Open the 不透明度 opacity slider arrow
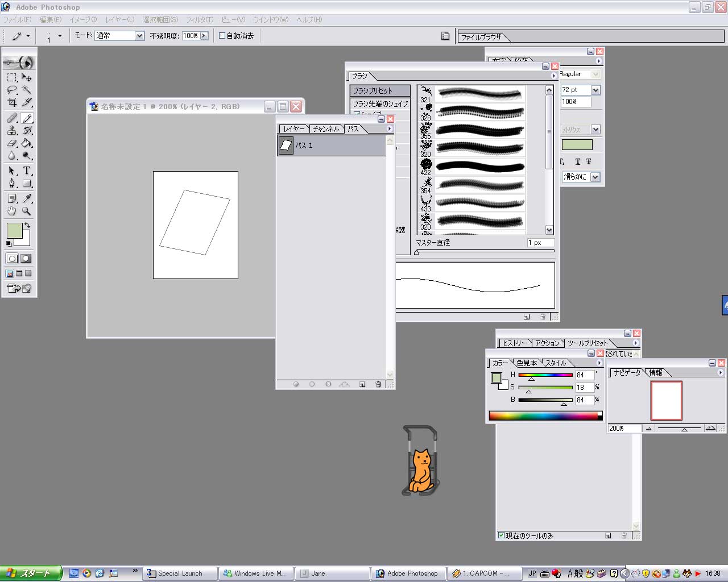Viewport: 728px width, 582px height. tap(204, 35)
